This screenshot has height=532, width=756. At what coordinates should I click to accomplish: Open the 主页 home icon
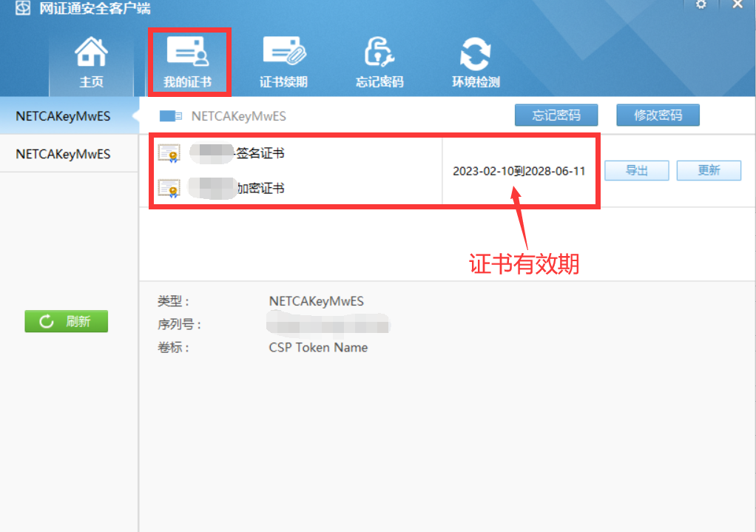(x=91, y=52)
